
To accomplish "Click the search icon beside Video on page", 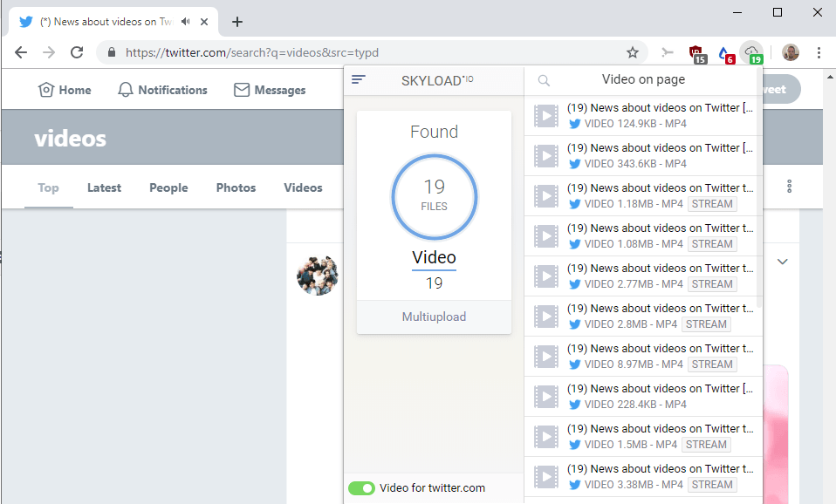I will [544, 79].
